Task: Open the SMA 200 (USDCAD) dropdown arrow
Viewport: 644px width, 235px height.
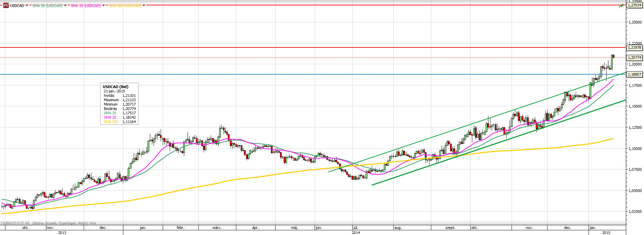Action: point(144,6)
